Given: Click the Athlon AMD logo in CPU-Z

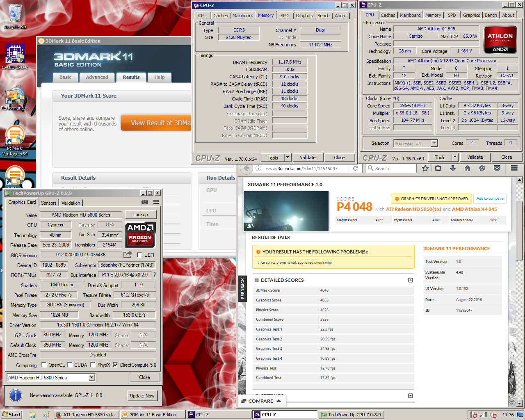Looking at the screenshot, I should click(500, 40).
